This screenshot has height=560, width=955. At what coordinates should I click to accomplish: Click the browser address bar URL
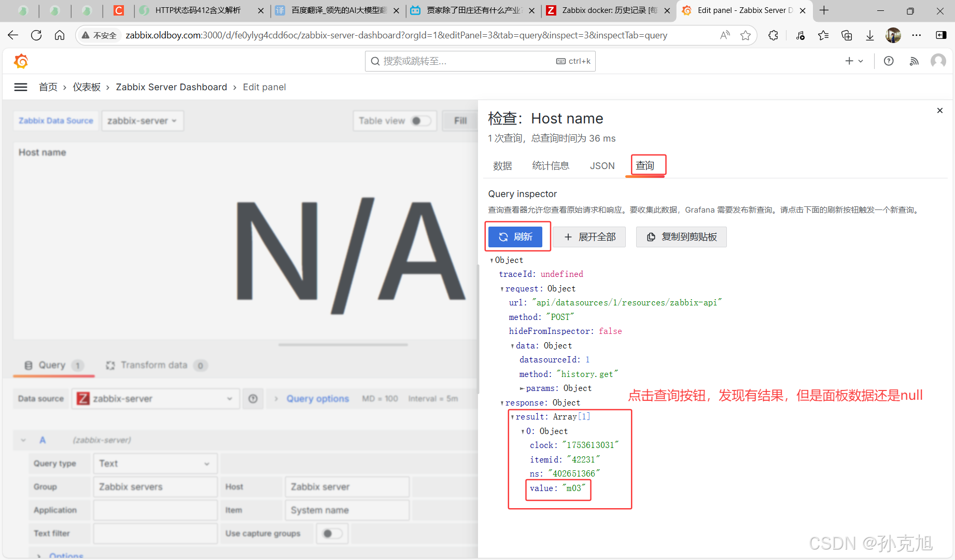coord(396,35)
